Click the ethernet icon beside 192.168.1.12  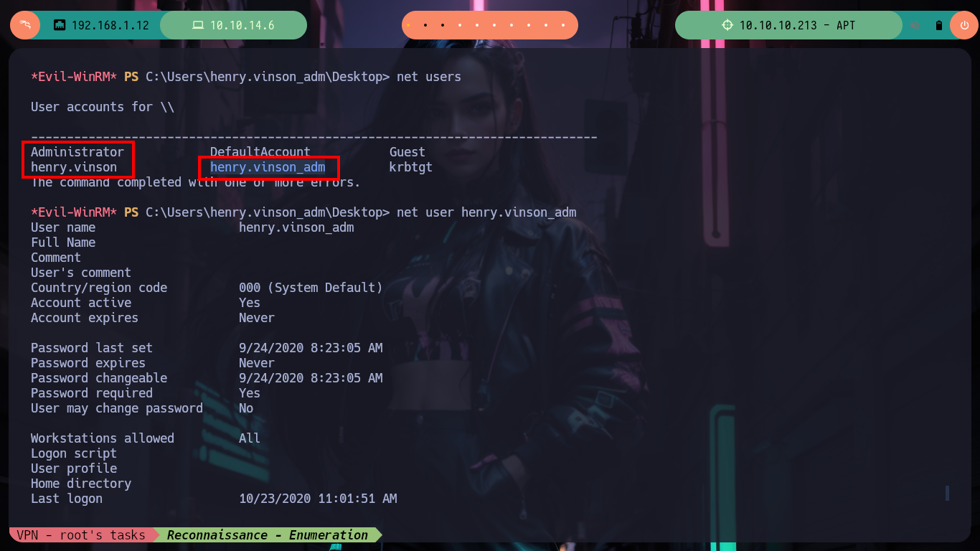tap(60, 25)
